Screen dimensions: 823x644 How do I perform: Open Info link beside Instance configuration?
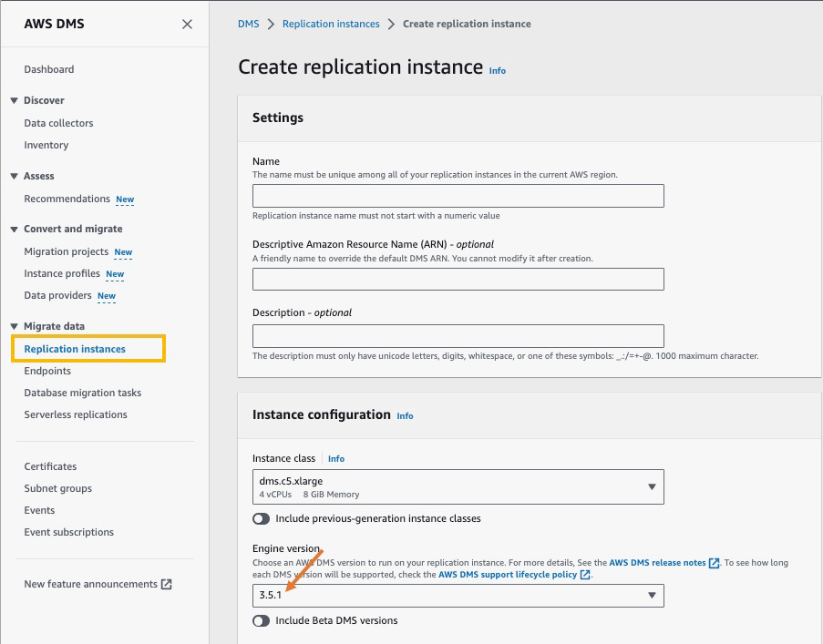point(405,415)
